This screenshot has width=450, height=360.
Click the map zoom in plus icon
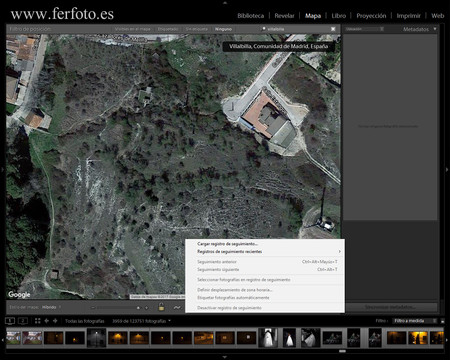click(x=146, y=307)
